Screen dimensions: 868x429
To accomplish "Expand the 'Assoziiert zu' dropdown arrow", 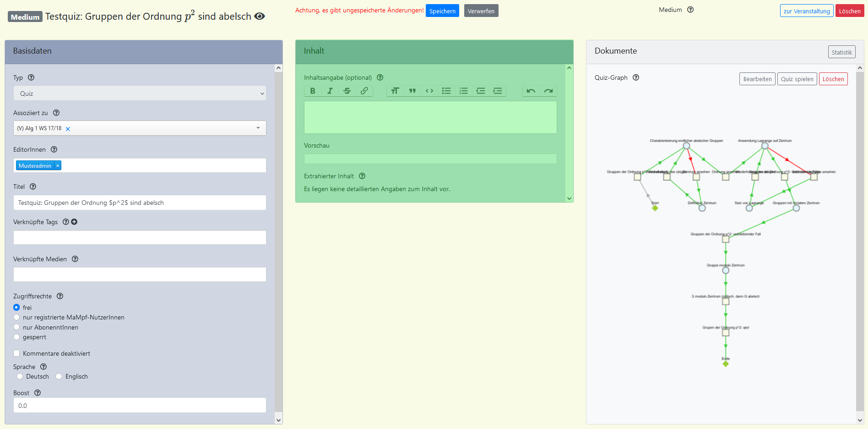I will coord(258,128).
